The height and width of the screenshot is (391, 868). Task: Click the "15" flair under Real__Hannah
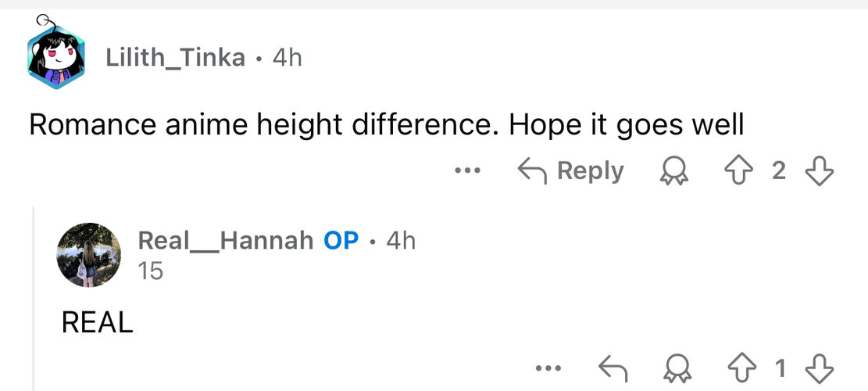(150, 271)
